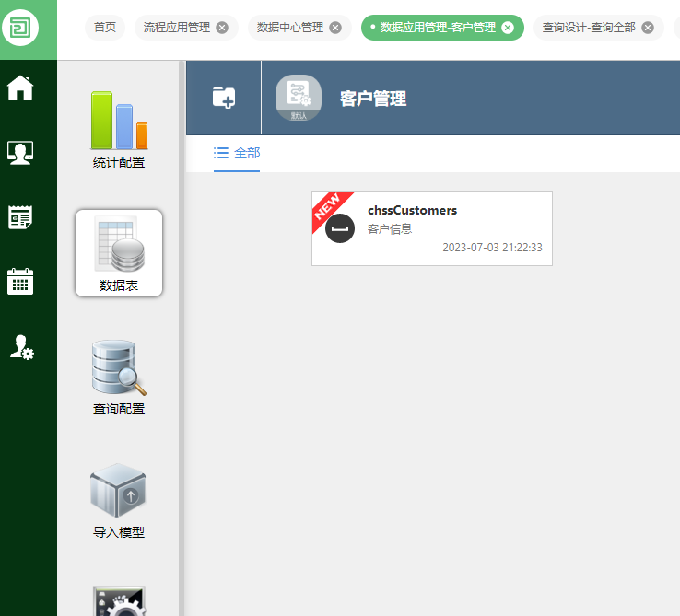Open the calendar icon in the sidebar
This screenshot has height=616, width=680.
20,282
